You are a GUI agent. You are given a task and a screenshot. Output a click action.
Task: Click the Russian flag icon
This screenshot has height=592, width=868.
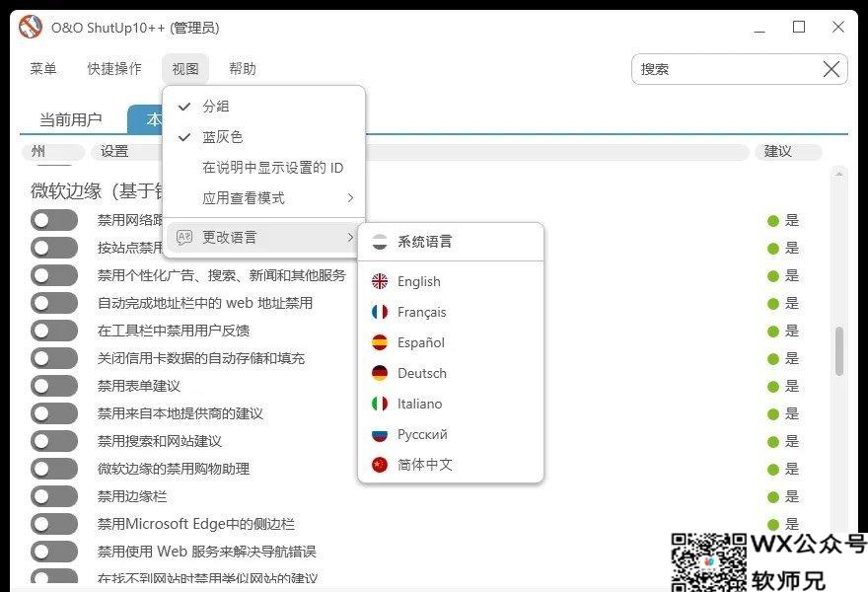pos(380,434)
